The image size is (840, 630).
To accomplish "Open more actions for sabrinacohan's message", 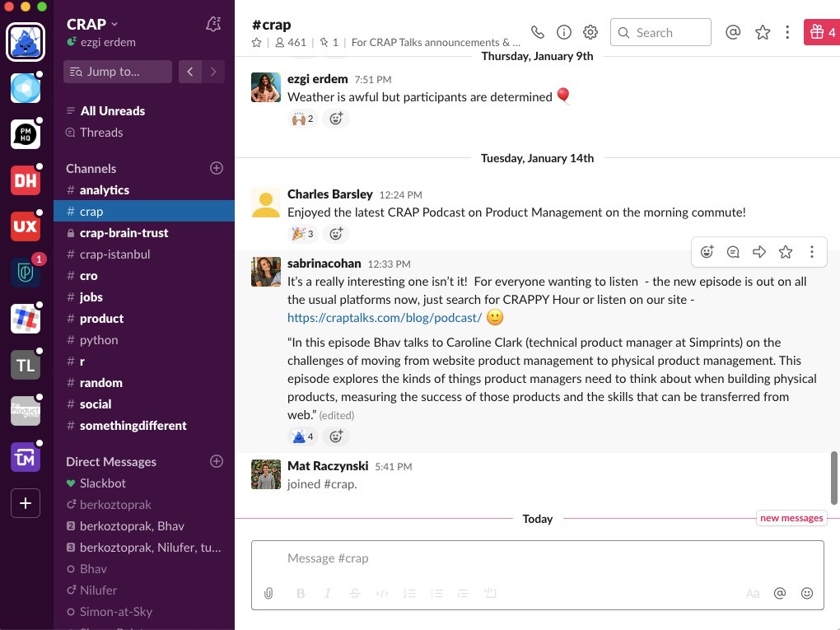I will 812,252.
